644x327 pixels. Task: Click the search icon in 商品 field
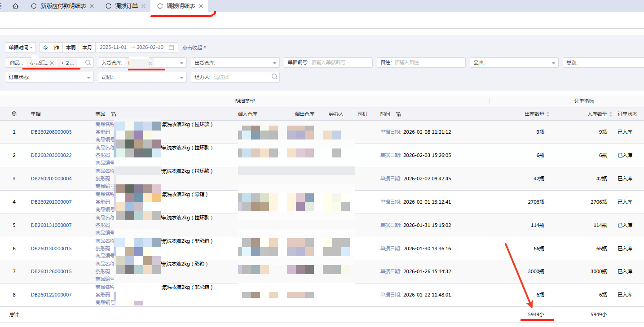click(88, 63)
